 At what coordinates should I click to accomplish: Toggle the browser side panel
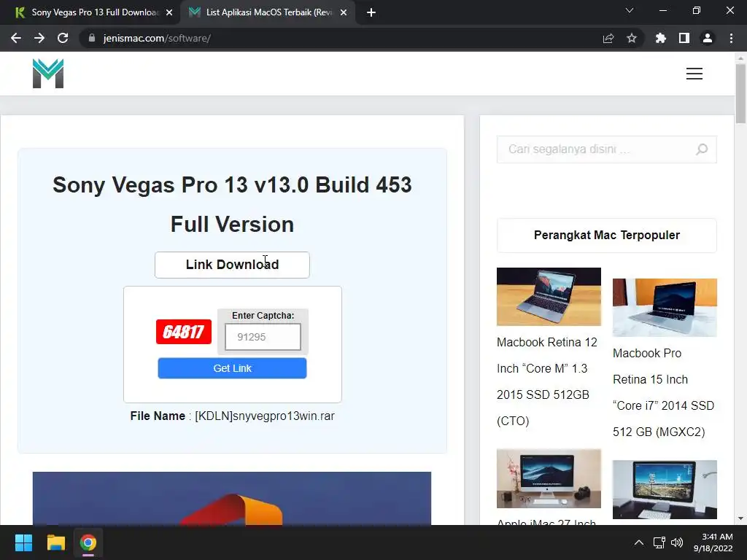coord(684,38)
